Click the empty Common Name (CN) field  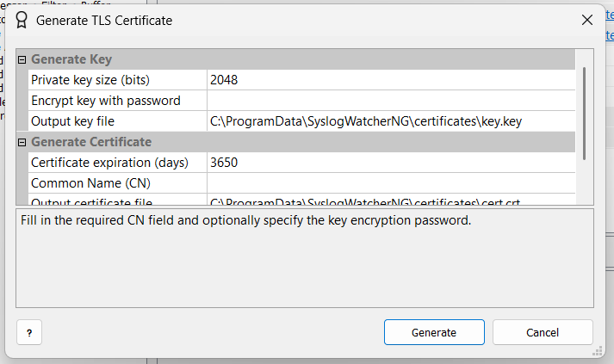[390, 183]
